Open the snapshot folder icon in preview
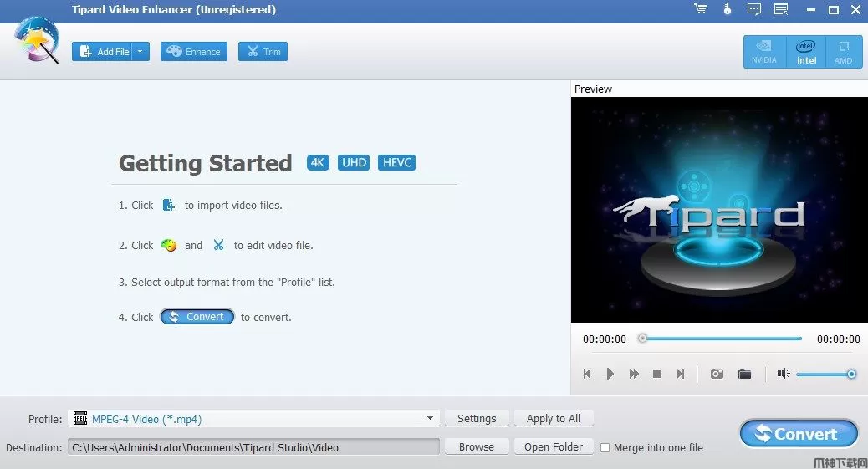This screenshot has width=868, height=469. [x=744, y=374]
